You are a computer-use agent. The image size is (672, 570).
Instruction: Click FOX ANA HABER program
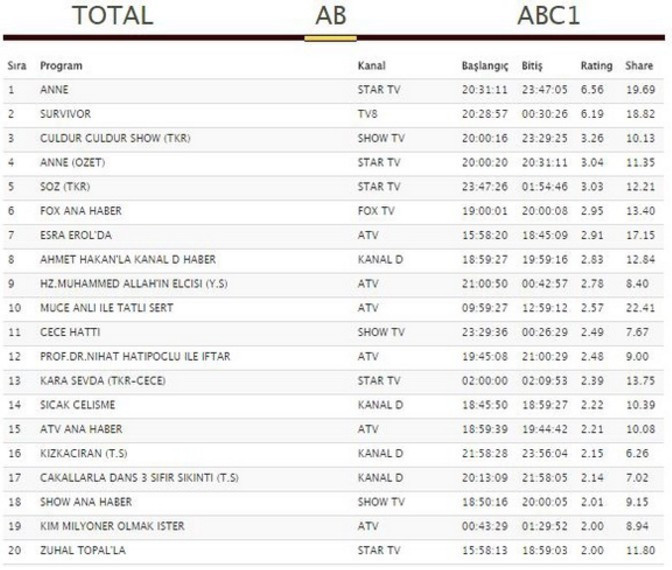coord(81,211)
